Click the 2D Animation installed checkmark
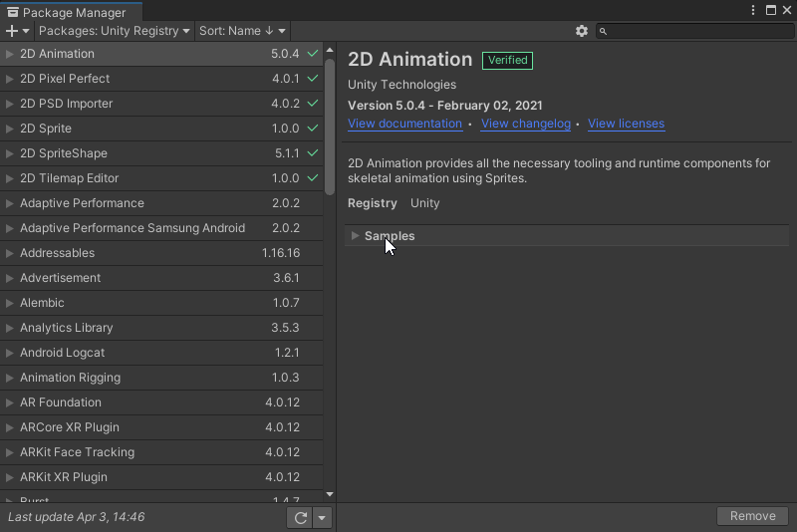The height and width of the screenshot is (532, 797). coord(313,54)
